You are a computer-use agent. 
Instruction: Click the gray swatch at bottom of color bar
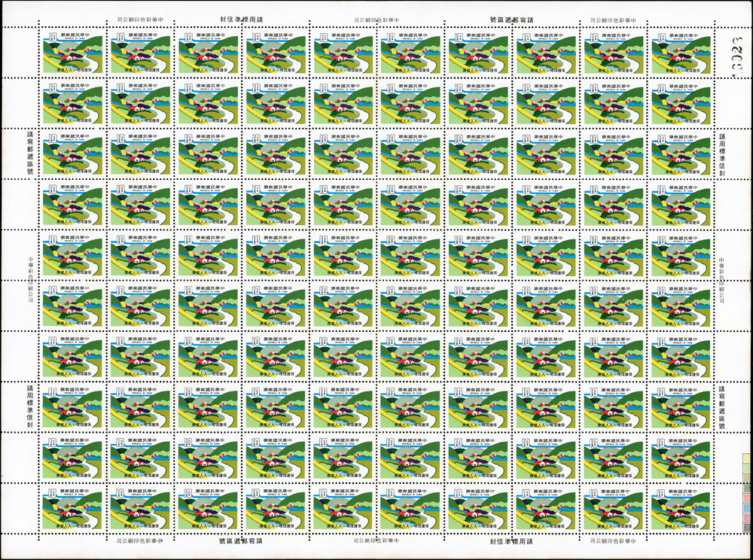(747, 528)
